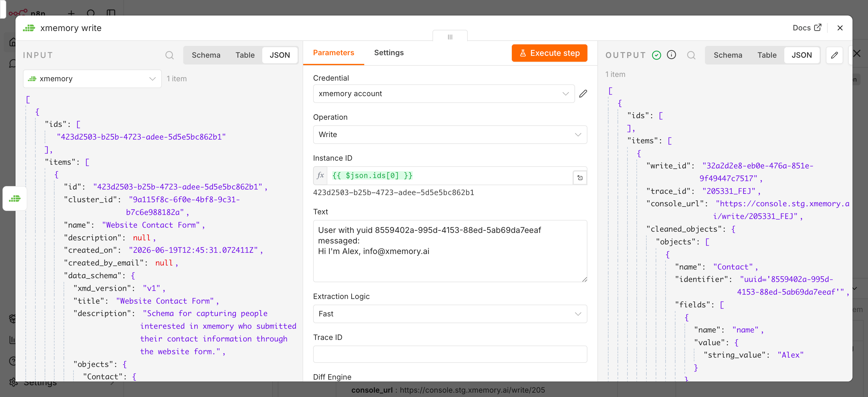Edit output with pencil icon
The height and width of the screenshot is (397, 868).
click(x=834, y=55)
